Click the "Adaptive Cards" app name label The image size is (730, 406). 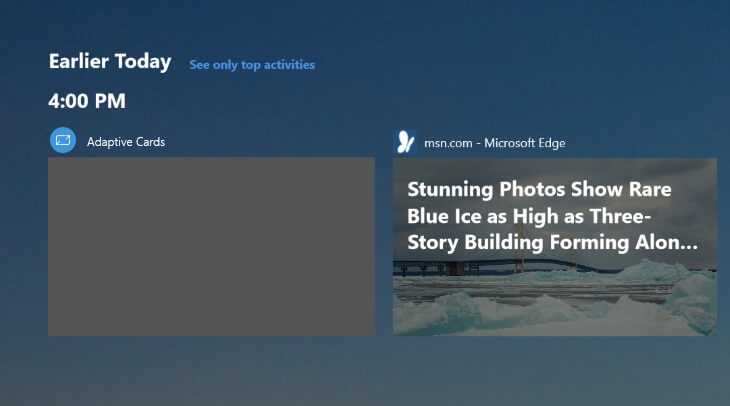[126, 142]
